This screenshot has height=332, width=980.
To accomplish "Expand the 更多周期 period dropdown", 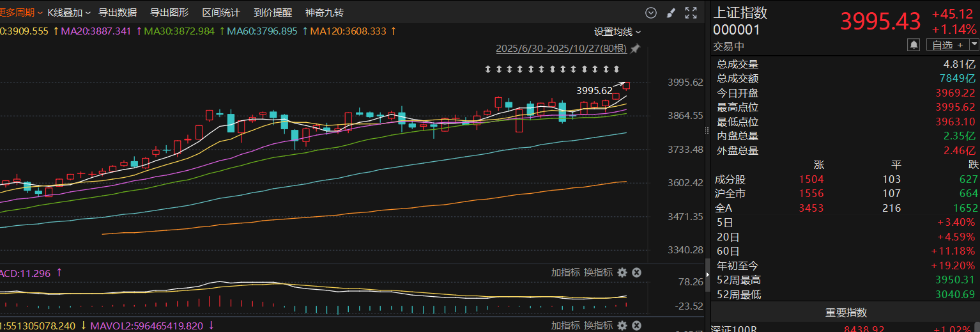I will point(20,13).
